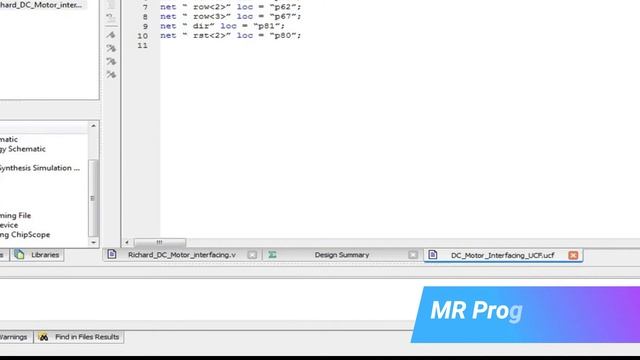640x360 pixels.
Task: Switch to the Libraries panel tab
Action: (37, 255)
